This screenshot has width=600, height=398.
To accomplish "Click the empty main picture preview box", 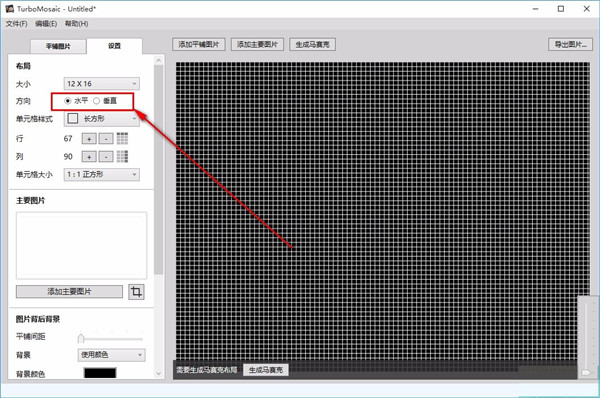I will tap(81, 245).
